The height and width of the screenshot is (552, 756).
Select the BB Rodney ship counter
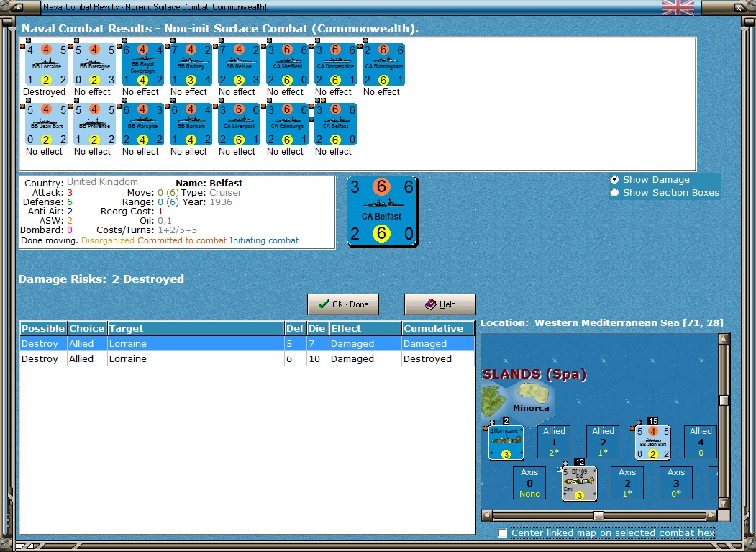point(191,65)
